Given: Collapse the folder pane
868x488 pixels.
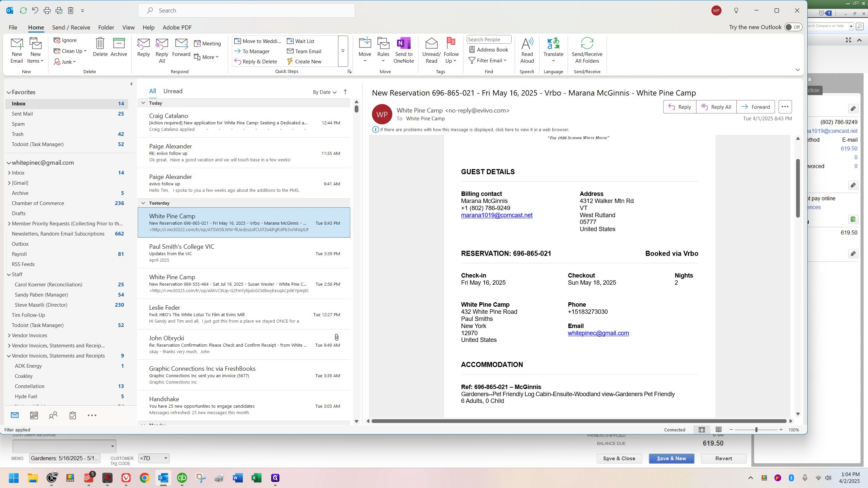Looking at the screenshot, I should [x=131, y=84].
